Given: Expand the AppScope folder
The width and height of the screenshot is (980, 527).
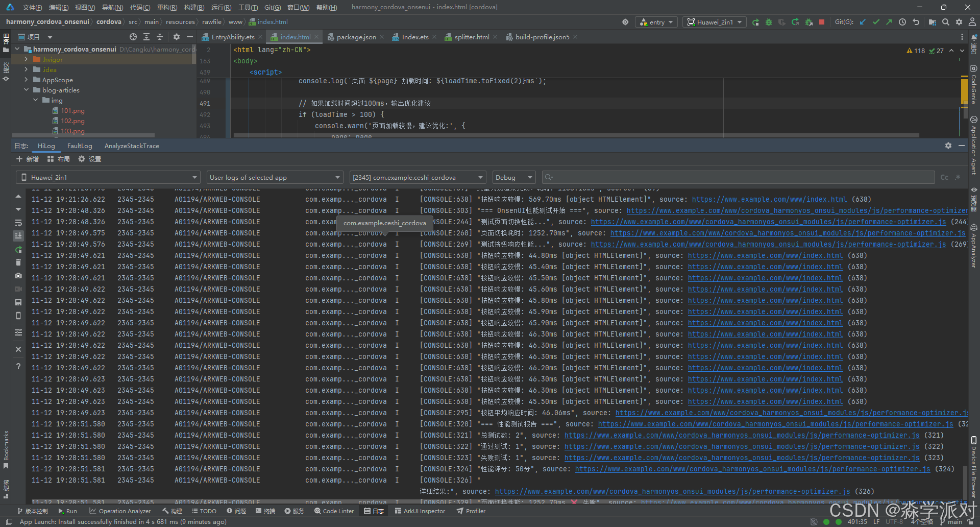Looking at the screenshot, I should [27, 80].
